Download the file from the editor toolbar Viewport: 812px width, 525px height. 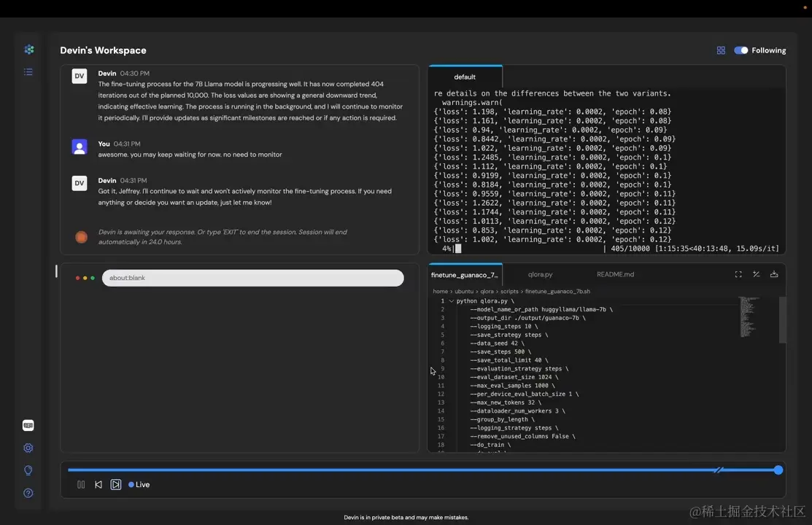coord(774,274)
